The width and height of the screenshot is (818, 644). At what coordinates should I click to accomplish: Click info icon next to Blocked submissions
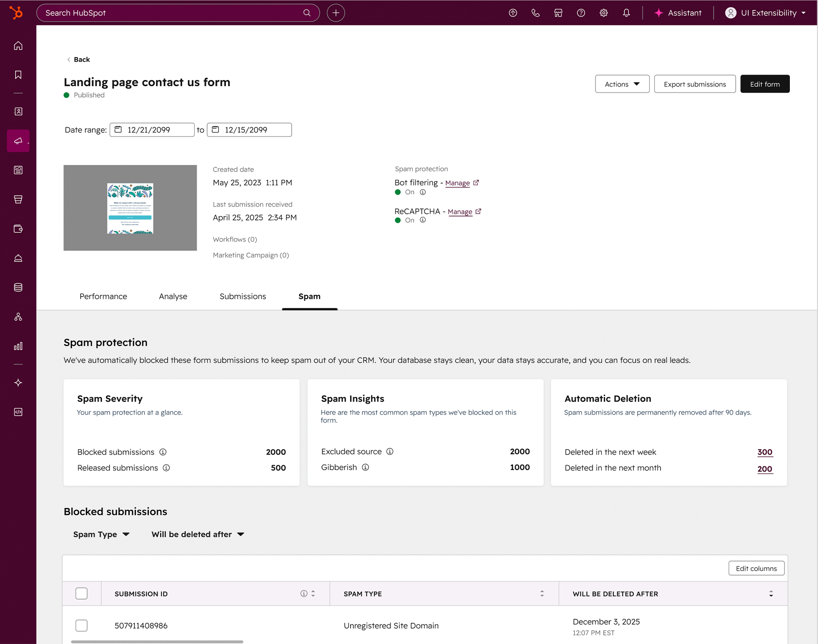163,452
